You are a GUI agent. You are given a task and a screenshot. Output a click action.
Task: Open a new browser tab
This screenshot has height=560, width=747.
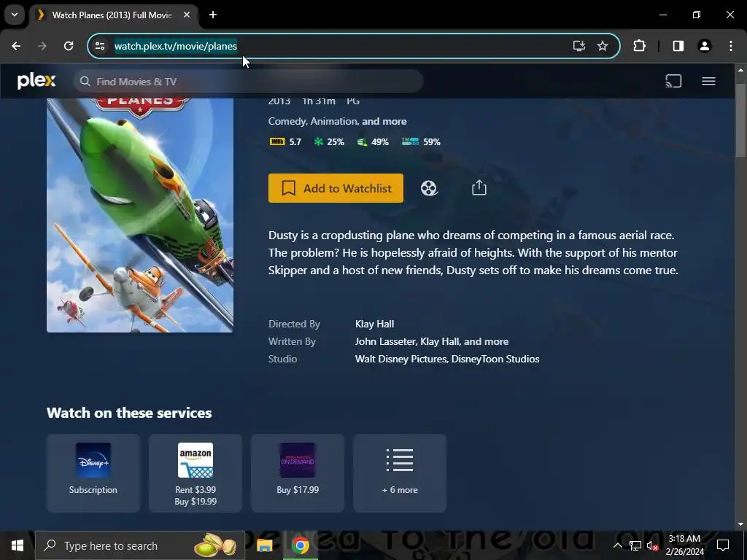pos(213,15)
